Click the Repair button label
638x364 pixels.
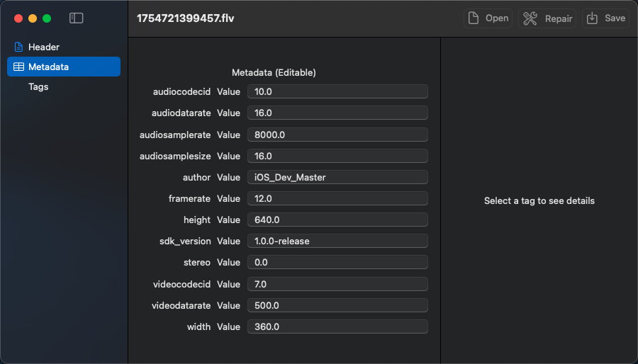coord(559,18)
